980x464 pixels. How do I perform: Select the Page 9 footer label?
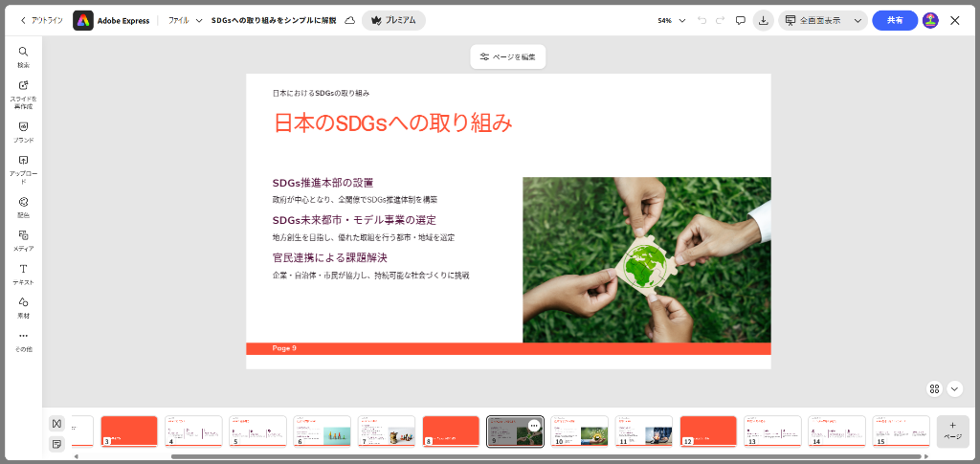284,348
